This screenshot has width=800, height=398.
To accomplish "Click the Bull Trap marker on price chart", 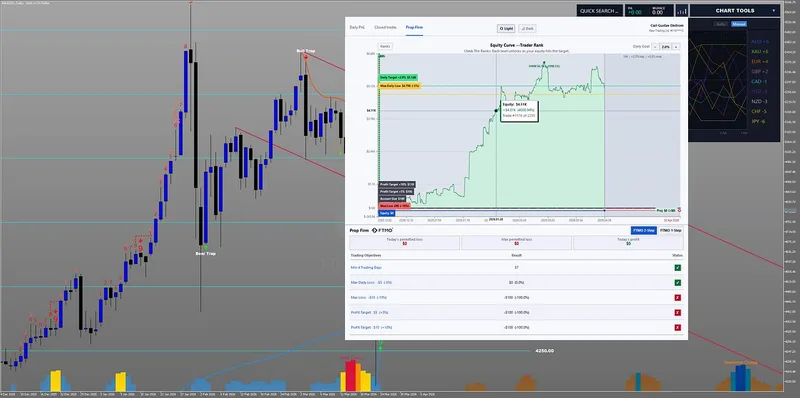I will click(x=305, y=51).
